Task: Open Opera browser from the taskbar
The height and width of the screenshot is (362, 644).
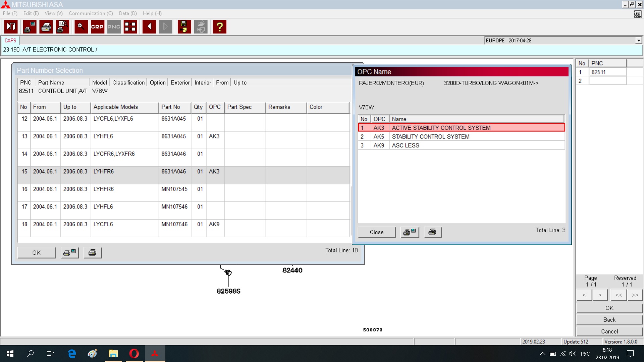Action: (x=134, y=353)
